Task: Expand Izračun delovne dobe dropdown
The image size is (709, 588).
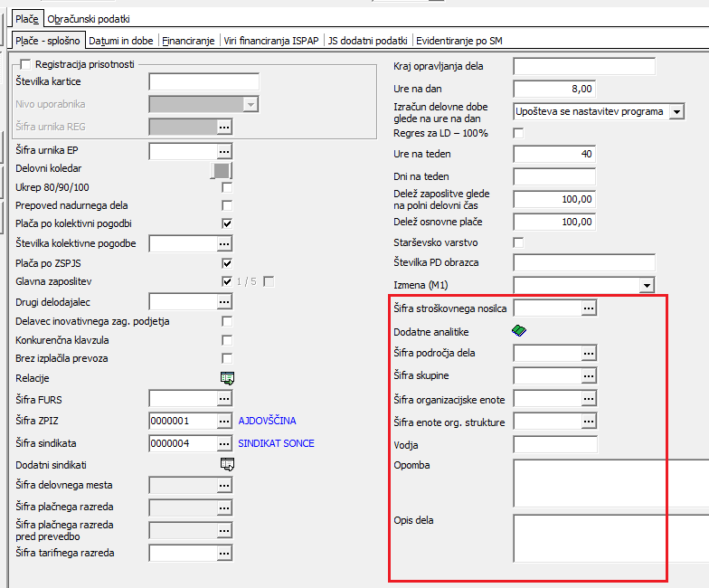Action: pos(676,112)
